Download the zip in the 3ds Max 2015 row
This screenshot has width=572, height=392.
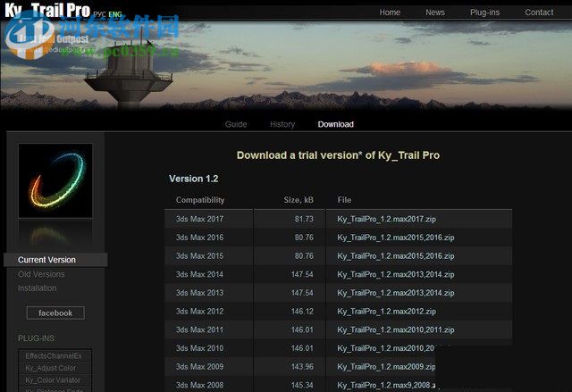coord(396,256)
